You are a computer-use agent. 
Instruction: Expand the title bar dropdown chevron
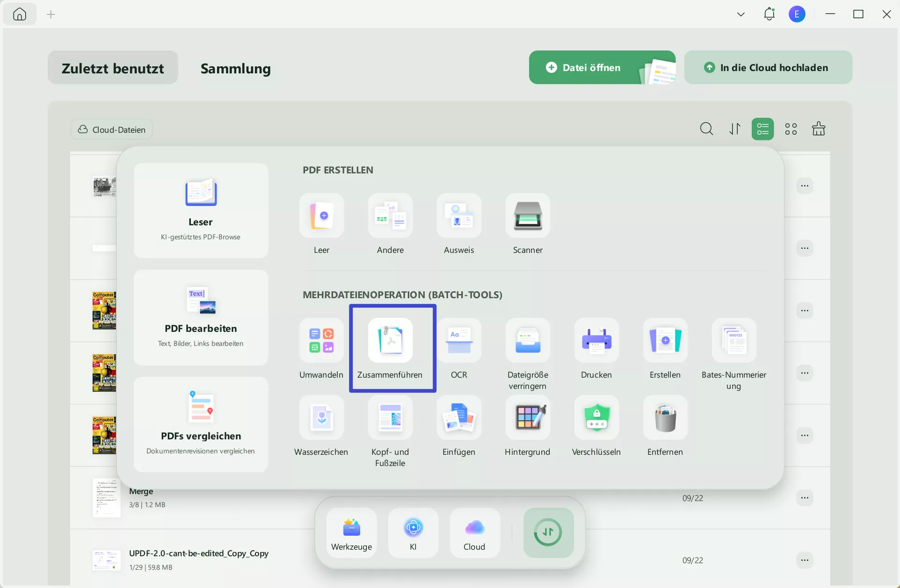[x=740, y=14]
